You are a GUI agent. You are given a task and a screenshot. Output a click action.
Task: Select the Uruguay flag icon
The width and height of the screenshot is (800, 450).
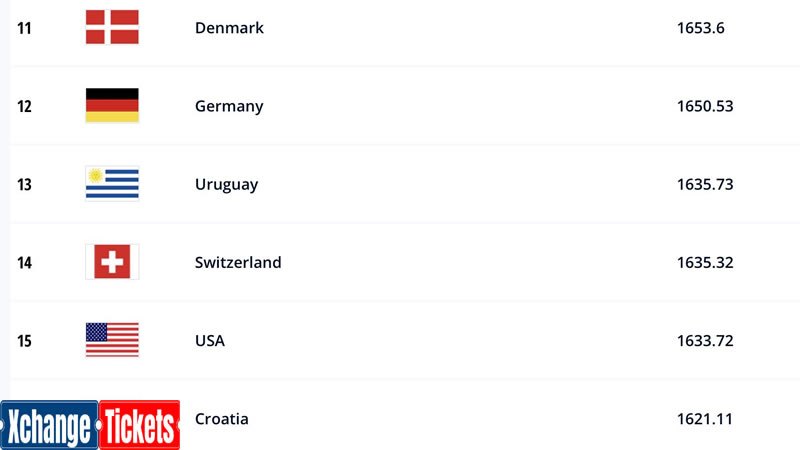tap(112, 184)
